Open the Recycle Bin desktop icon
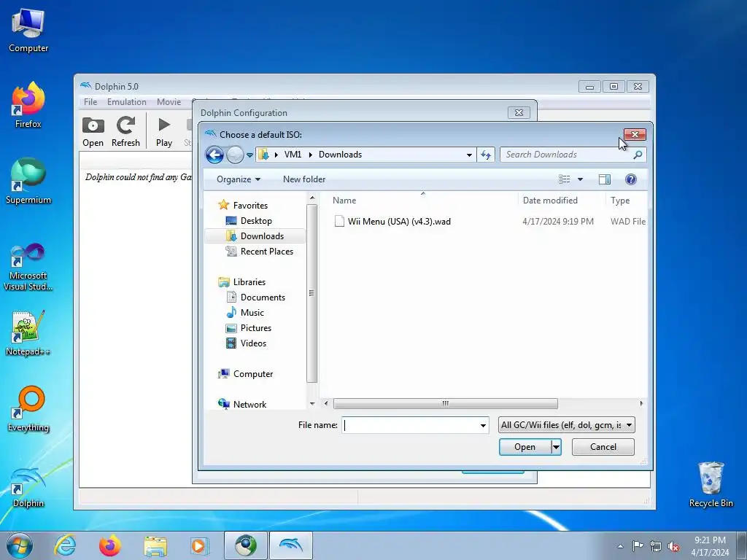Image resolution: width=747 pixels, height=560 pixels. click(711, 485)
